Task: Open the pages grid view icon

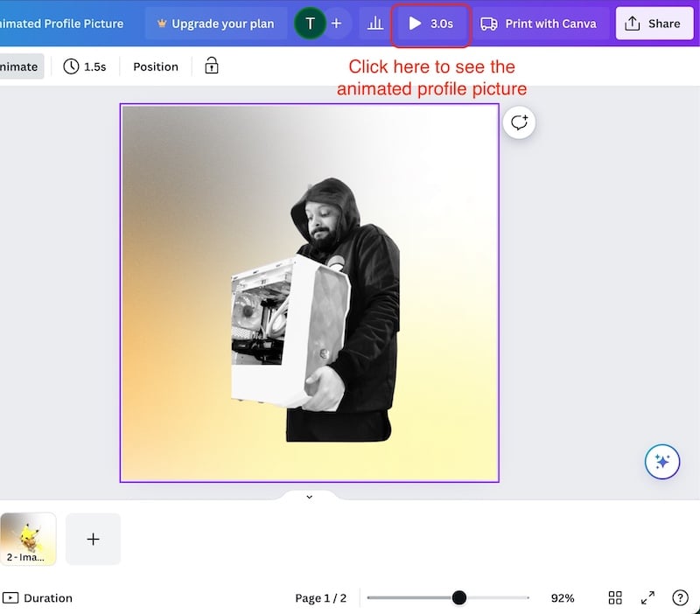Action: [615, 597]
